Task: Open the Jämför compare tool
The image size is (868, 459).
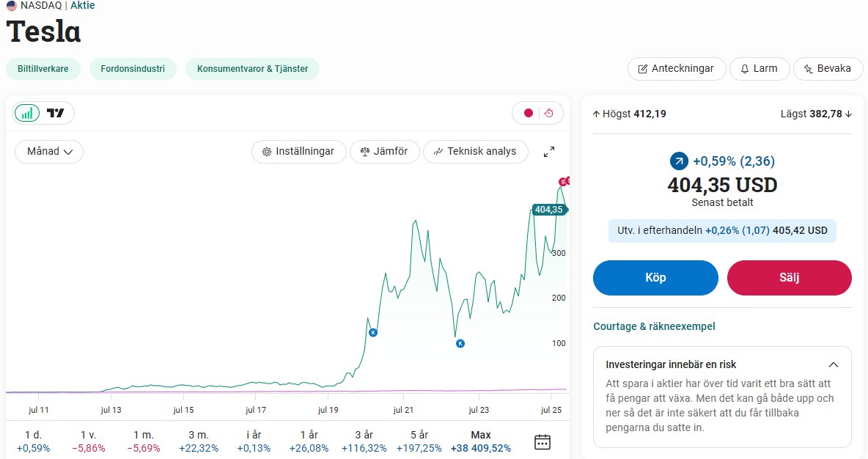Action: [x=384, y=151]
